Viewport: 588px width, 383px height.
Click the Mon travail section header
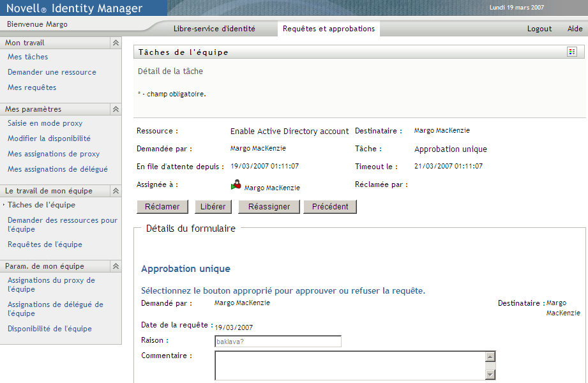(55, 43)
